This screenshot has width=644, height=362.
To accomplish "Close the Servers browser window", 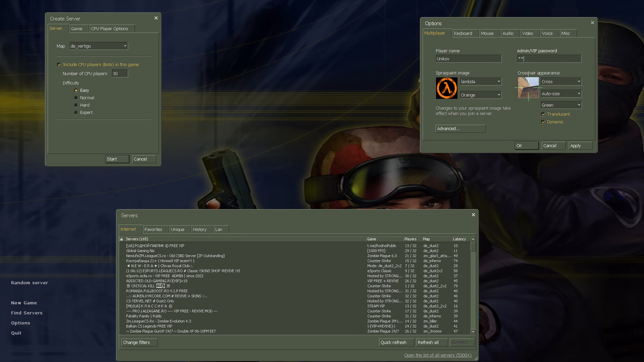I will 473,215.
